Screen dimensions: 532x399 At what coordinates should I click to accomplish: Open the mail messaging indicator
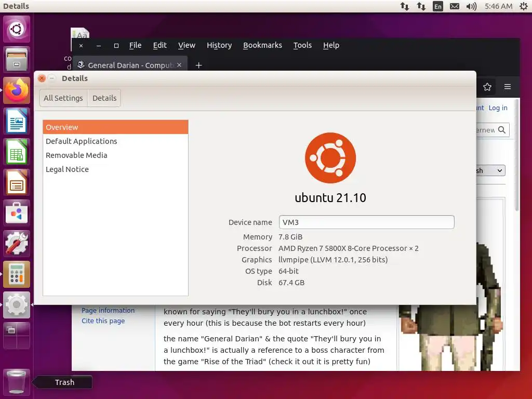coord(455,6)
